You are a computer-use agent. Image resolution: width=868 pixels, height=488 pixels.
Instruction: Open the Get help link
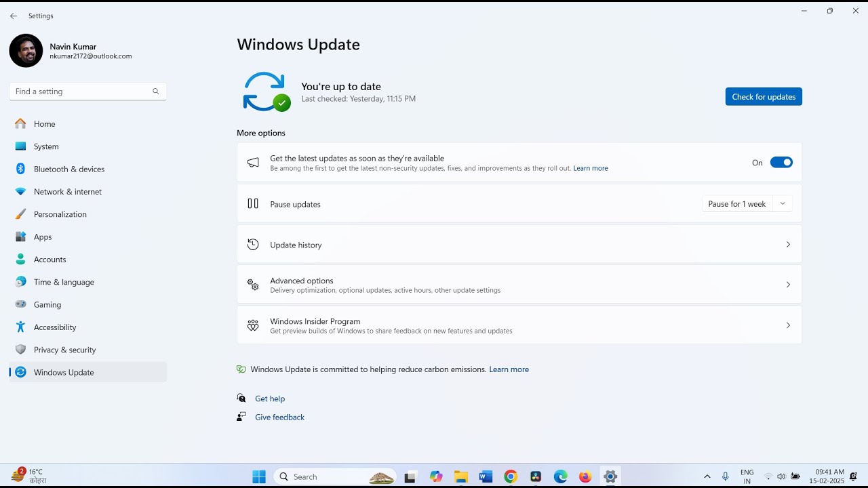click(270, 399)
